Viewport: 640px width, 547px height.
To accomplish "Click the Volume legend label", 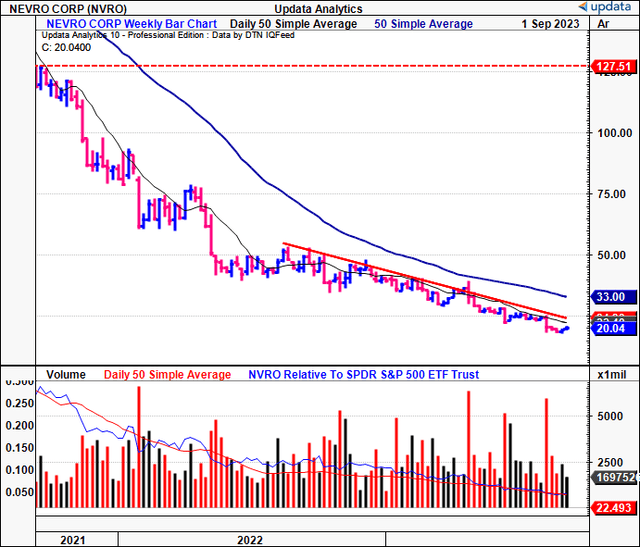I will tap(66, 374).
